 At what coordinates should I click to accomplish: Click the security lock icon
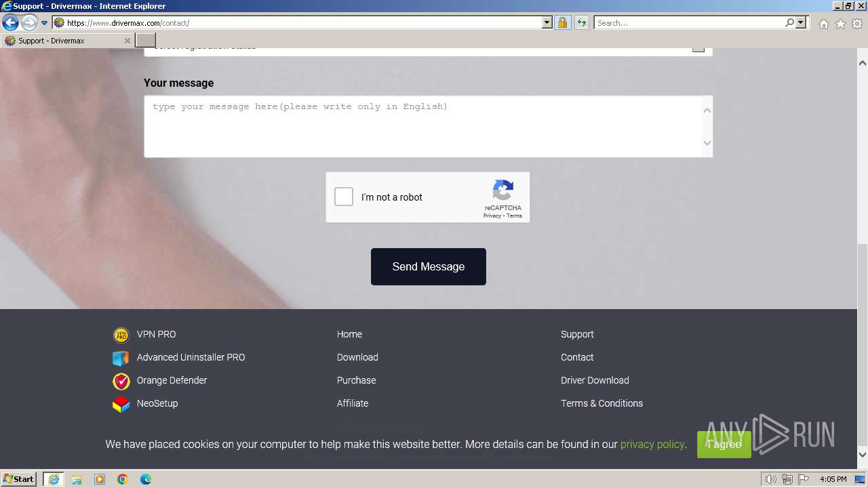tap(562, 23)
